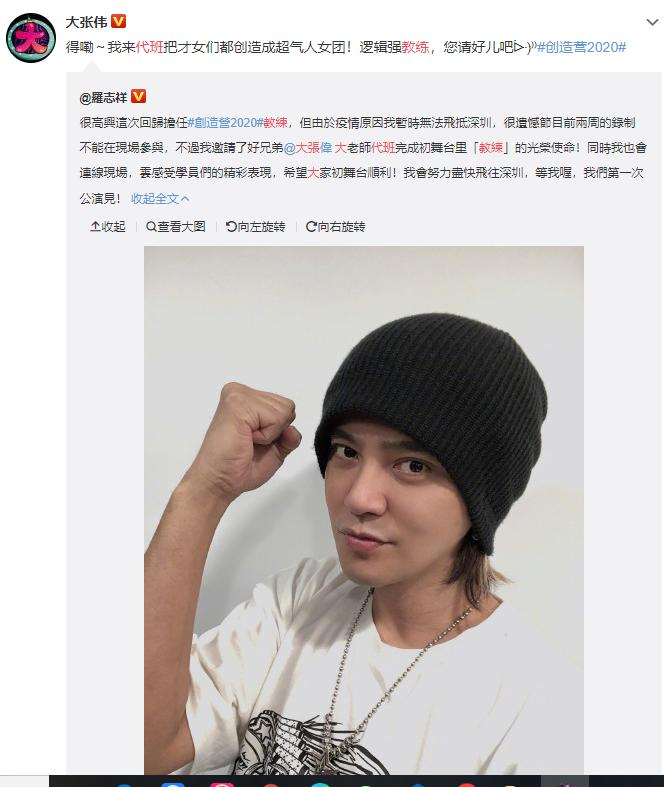Open the 大张伟 username link
This screenshot has width=664, height=787.
pyautogui.click(x=86, y=22)
